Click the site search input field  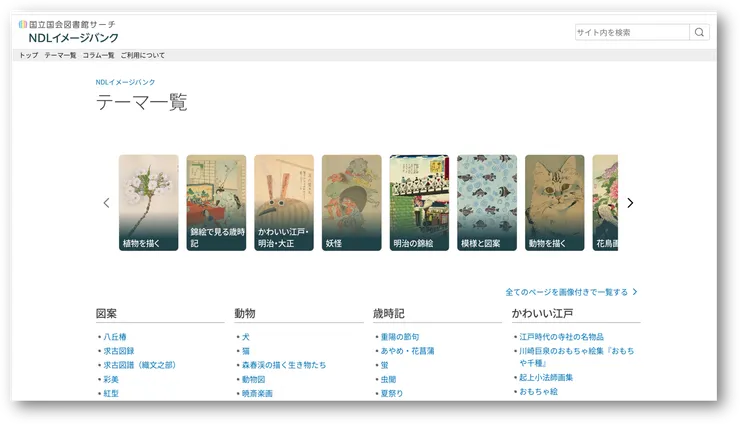pos(632,32)
